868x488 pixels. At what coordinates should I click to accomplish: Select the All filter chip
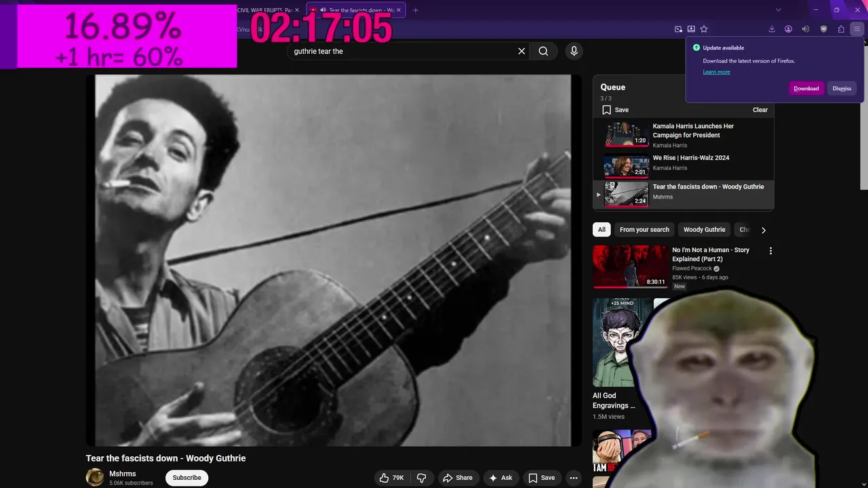point(601,230)
